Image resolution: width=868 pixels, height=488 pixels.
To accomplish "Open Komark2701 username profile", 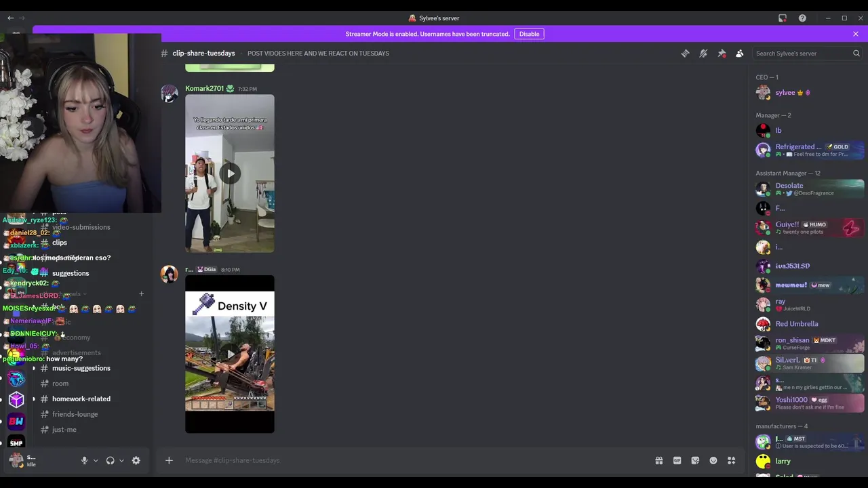I will pos(204,89).
